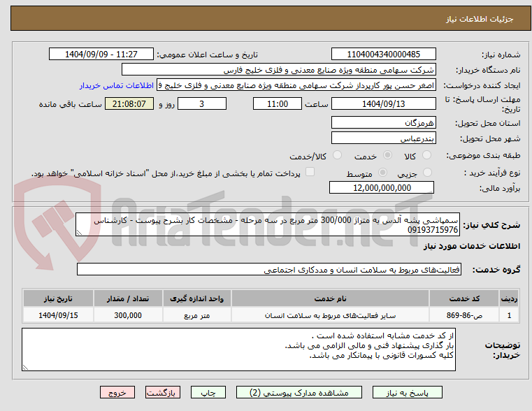
Task: Click remaining time field 21:08:07
Action: (x=129, y=103)
